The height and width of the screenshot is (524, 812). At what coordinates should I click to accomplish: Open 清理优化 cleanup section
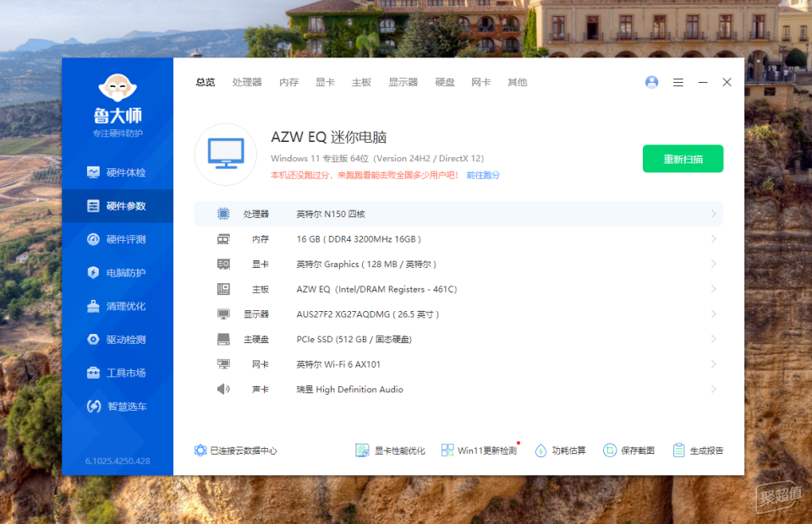click(x=117, y=306)
